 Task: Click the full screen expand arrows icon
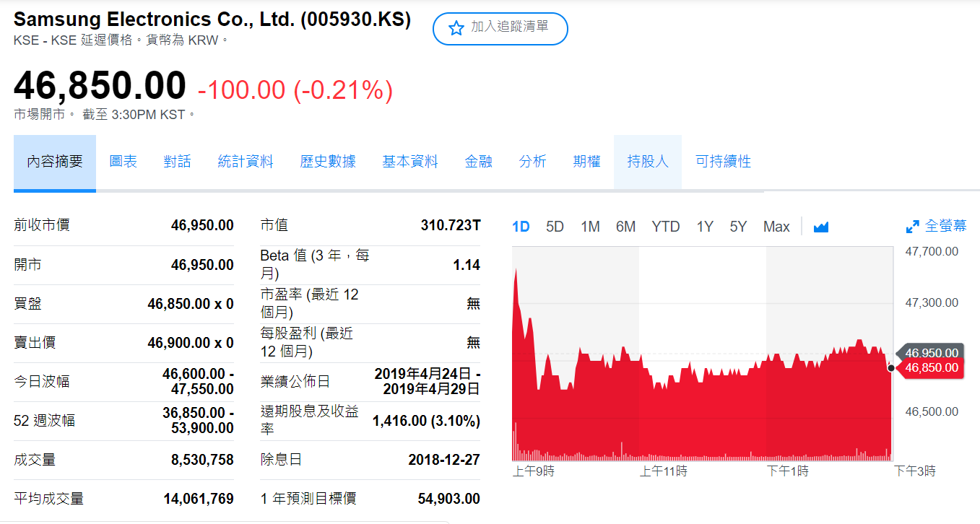click(x=913, y=227)
